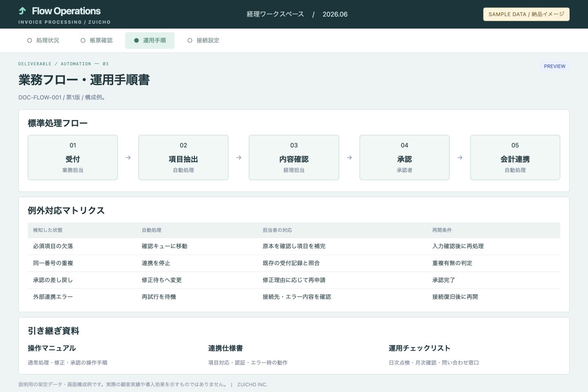Viewport: 588px width, 392px height.
Task: Click the 担当者の対応 column header
Action: [277, 230]
